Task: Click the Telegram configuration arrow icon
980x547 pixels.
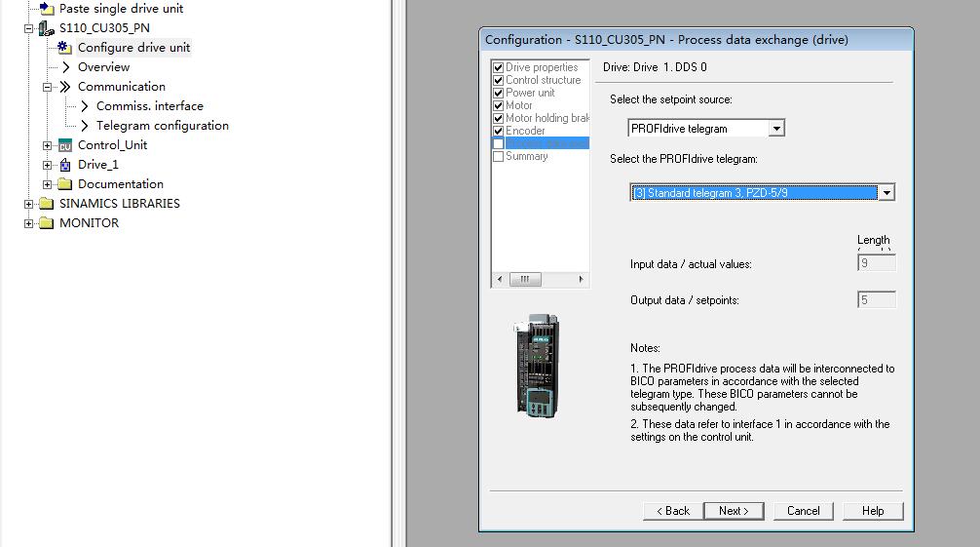Action: point(85,126)
